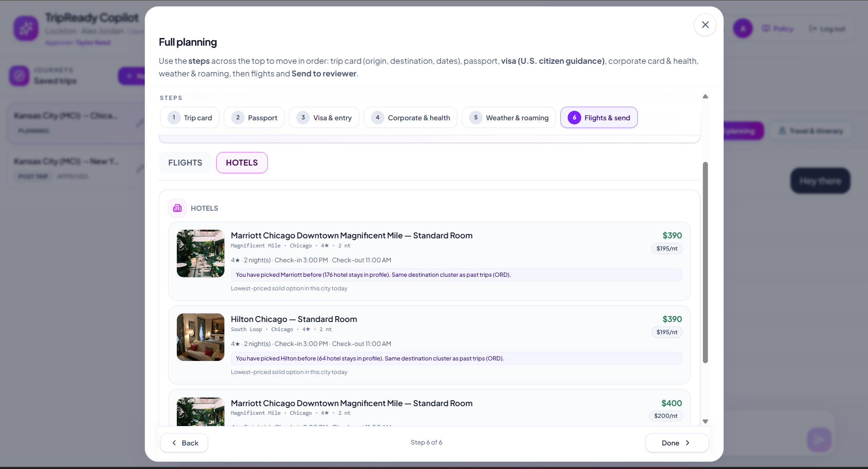Open the Hilton Chicago room photo
Image resolution: width=868 pixels, height=469 pixels.
200,337
